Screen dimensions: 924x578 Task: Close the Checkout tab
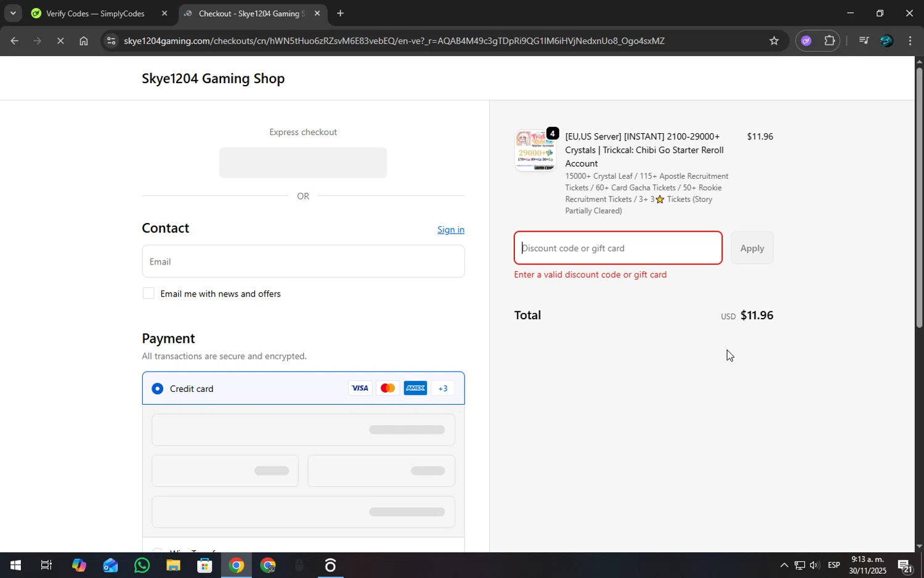tap(317, 14)
